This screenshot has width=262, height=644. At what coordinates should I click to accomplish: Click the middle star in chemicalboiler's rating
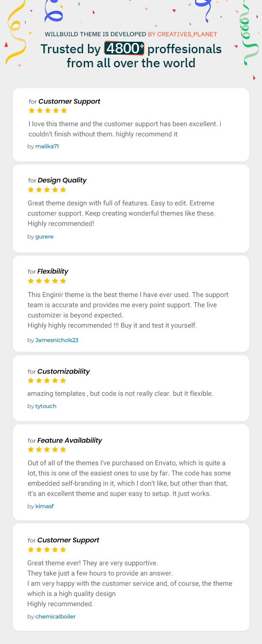(47, 549)
